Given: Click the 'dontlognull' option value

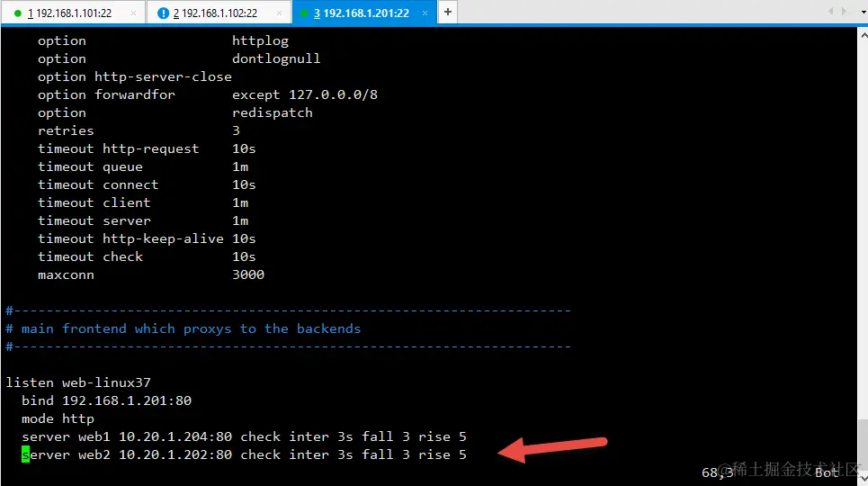Looking at the screenshot, I should coord(276,58).
